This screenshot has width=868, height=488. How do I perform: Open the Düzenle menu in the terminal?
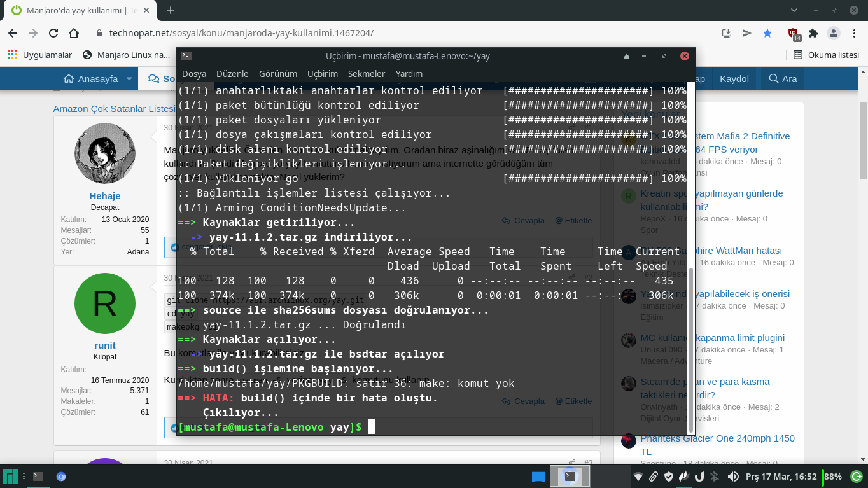232,74
